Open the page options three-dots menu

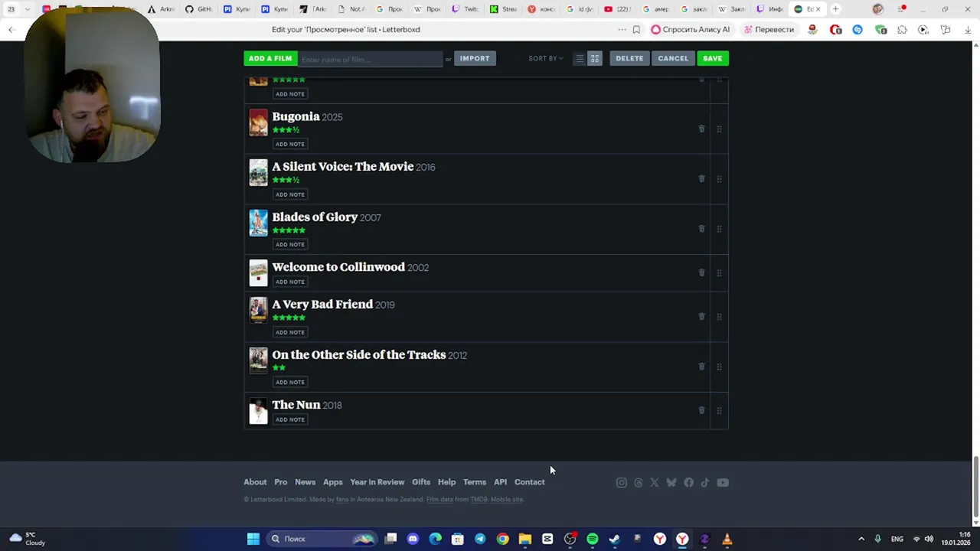click(x=622, y=30)
